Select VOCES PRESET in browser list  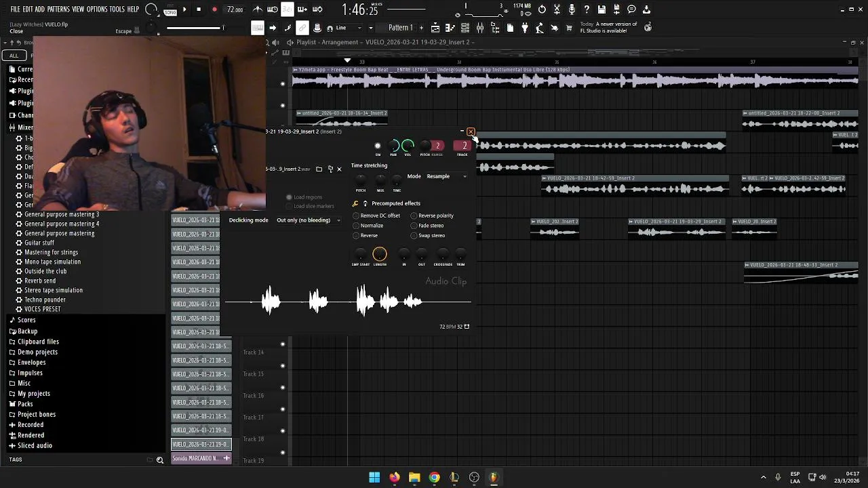point(43,309)
